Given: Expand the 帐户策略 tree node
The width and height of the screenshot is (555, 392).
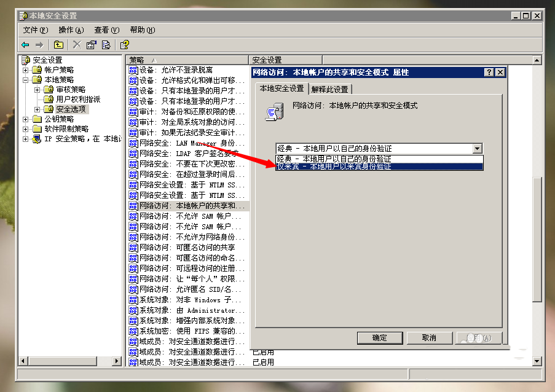Looking at the screenshot, I should click(25, 70).
